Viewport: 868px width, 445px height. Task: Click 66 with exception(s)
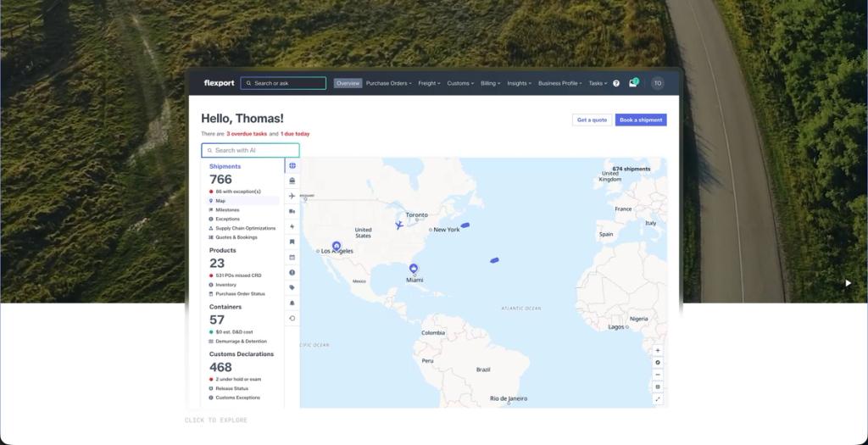[238, 192]
